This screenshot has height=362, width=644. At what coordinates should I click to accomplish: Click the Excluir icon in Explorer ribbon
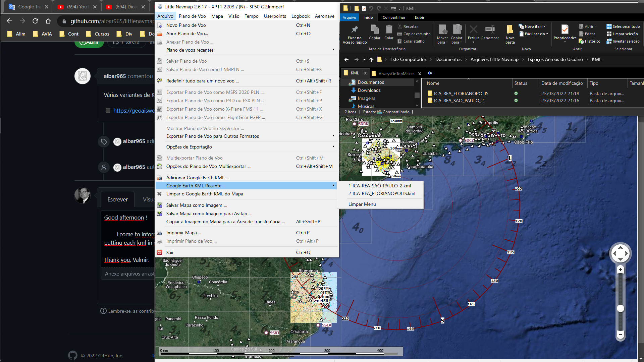(x=473, y=29)
